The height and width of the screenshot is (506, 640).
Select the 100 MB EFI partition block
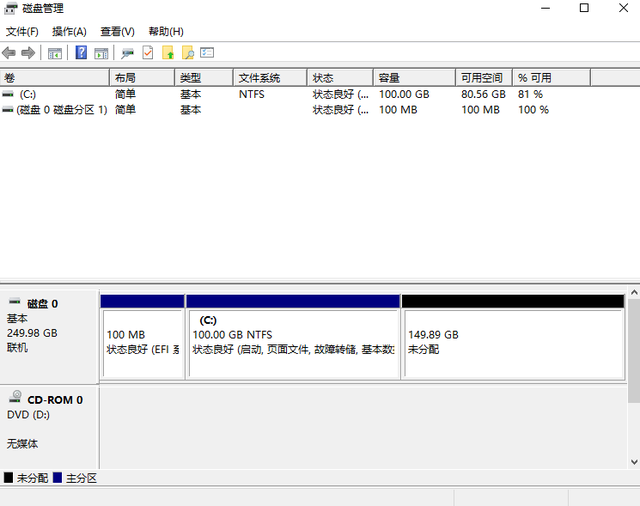pos(142,342)
